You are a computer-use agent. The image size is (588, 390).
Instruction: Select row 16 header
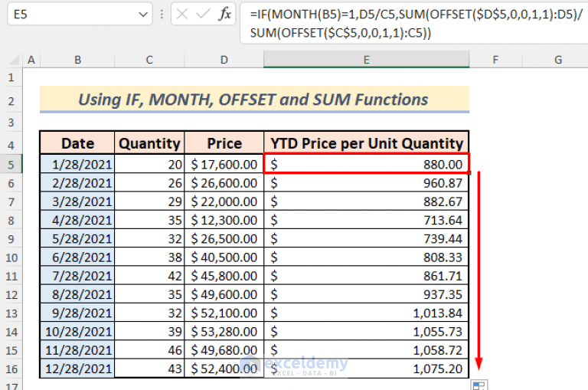pos(11,369)
